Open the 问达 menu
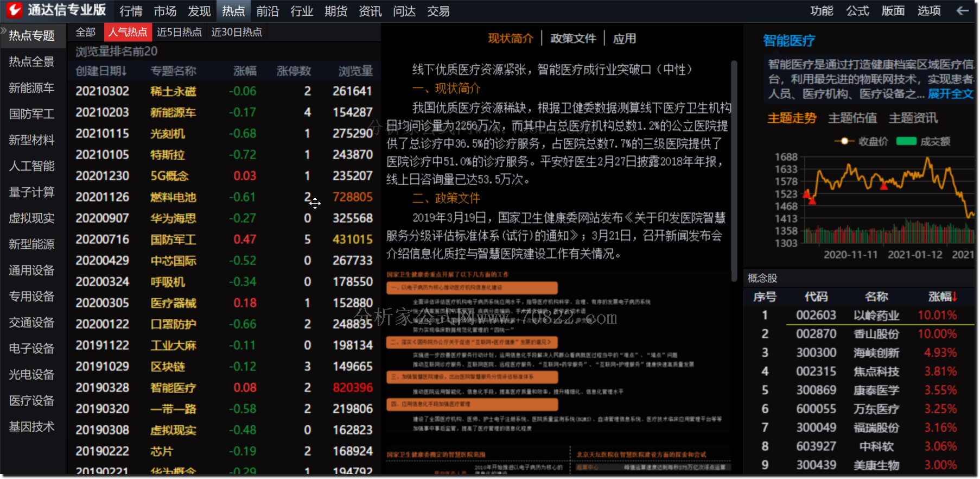Image resolution: width=980 pixels, height=479 pixels. tap(404, 11)
